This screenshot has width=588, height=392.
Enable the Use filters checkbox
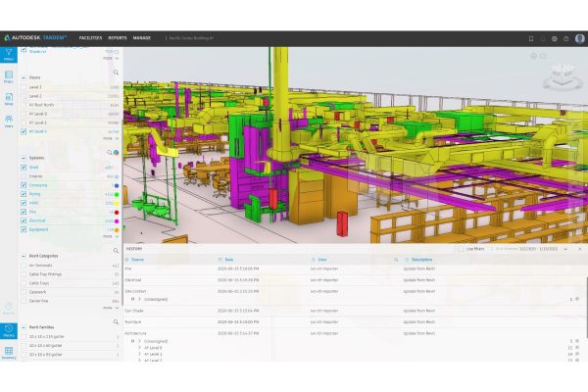461,249
